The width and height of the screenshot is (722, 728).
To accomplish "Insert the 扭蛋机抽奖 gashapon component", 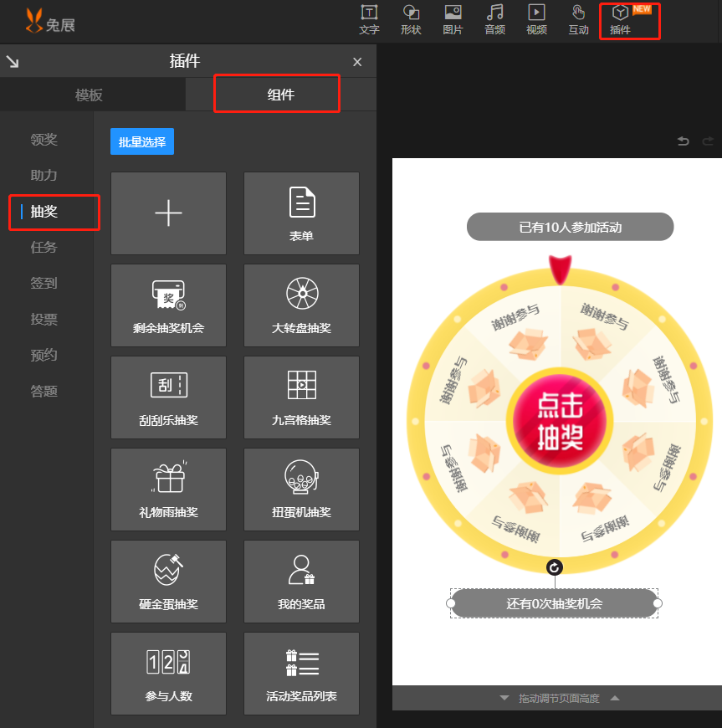I will 301,489.
